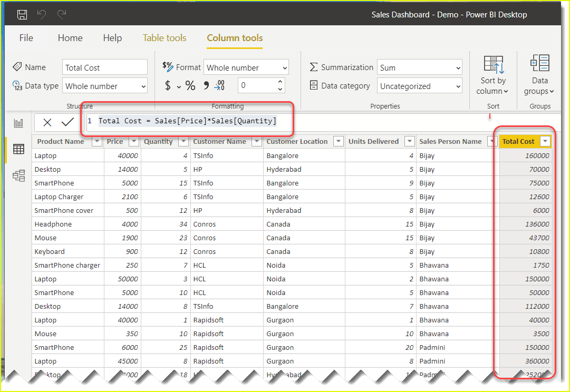Switch to the Table tools ribbon tab
This screenshot has height=392, width=570.
tap(165, 37)
